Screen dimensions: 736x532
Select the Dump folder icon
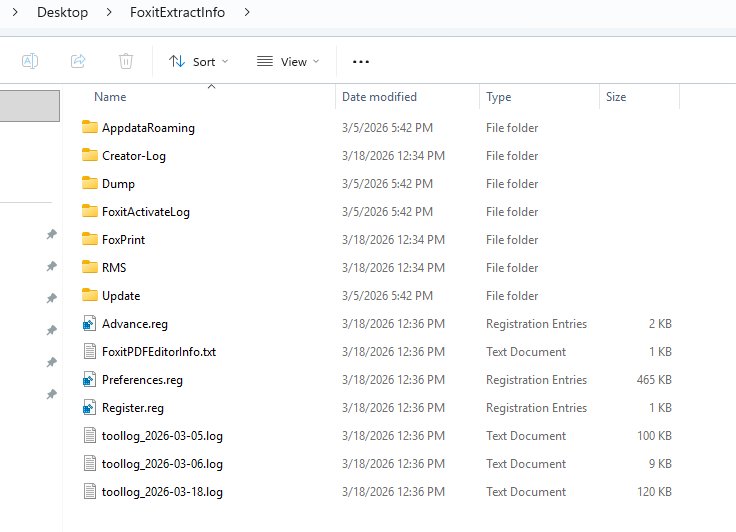tap(90, 183)
